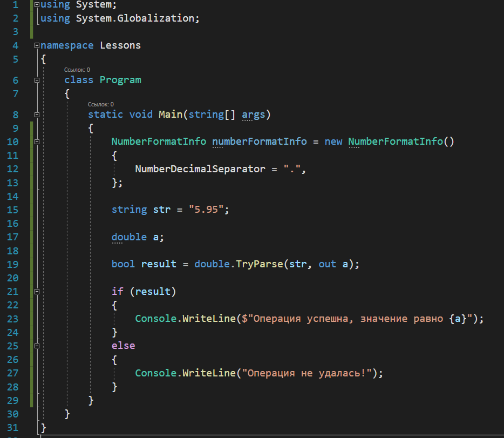This screenshot has height=438, width=504.
Task: Click line number 15 in the gutter
Action: click(12, 210)
